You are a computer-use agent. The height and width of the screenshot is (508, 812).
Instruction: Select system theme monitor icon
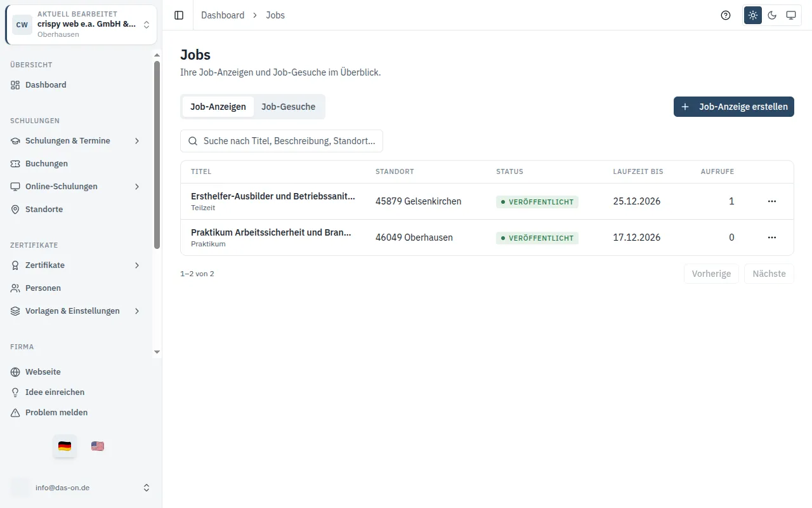(x=791, y=15)
